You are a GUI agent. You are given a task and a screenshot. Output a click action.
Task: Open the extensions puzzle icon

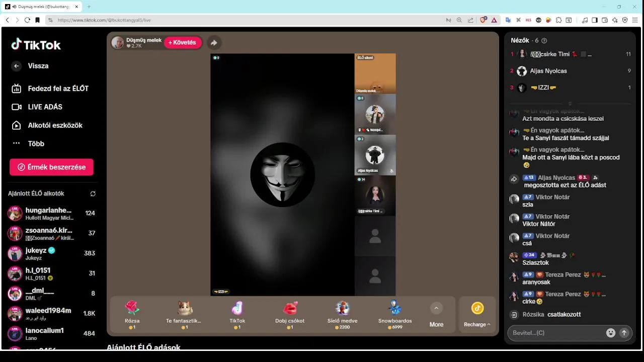(559, 20)
